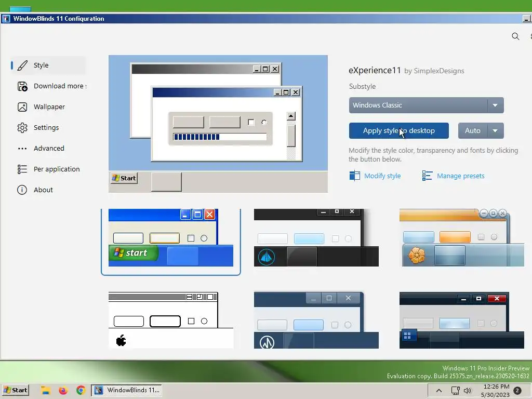This screenshot has height=399, width=532.
Task: Click the large eXperience11 style preview
Action: (218, 124)
